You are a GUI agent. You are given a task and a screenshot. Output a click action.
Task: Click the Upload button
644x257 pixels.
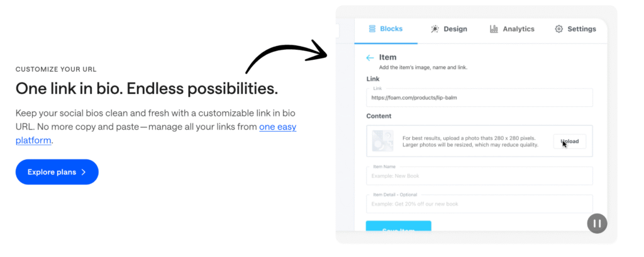(570, 141)
